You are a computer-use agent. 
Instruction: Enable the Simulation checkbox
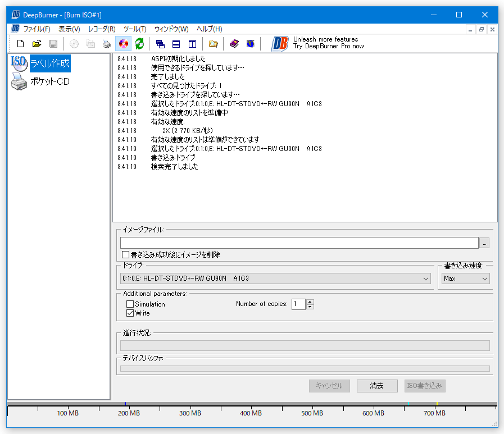pos(130,304)
